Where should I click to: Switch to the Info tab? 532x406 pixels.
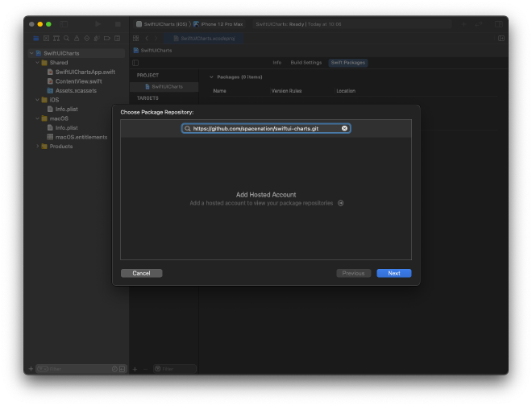[x=276, y=62]
